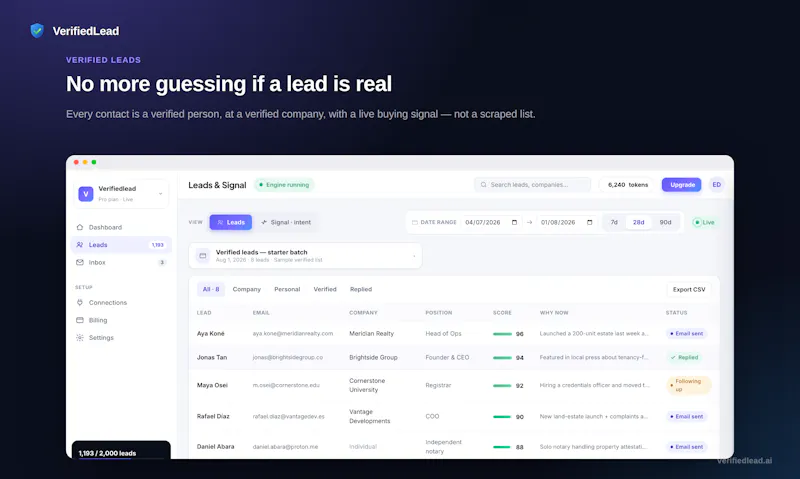800x479 pixels.
Task: Open Dashboard in the sidebar
Action: point(105,227)
